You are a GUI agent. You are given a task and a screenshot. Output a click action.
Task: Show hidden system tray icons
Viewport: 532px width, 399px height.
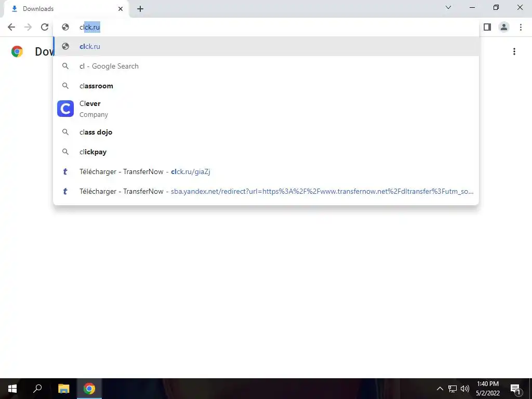point(440,389)
